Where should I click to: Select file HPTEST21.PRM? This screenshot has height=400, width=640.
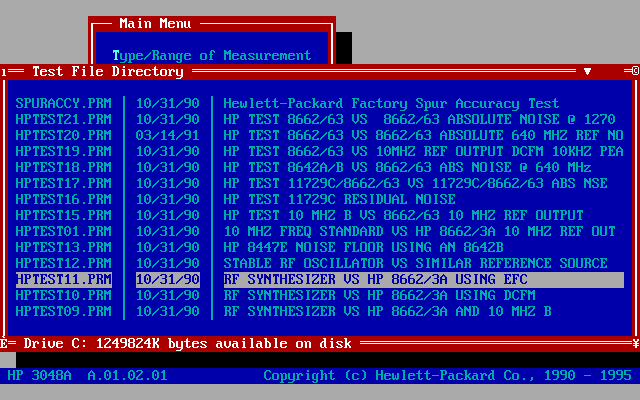[64, 119]
